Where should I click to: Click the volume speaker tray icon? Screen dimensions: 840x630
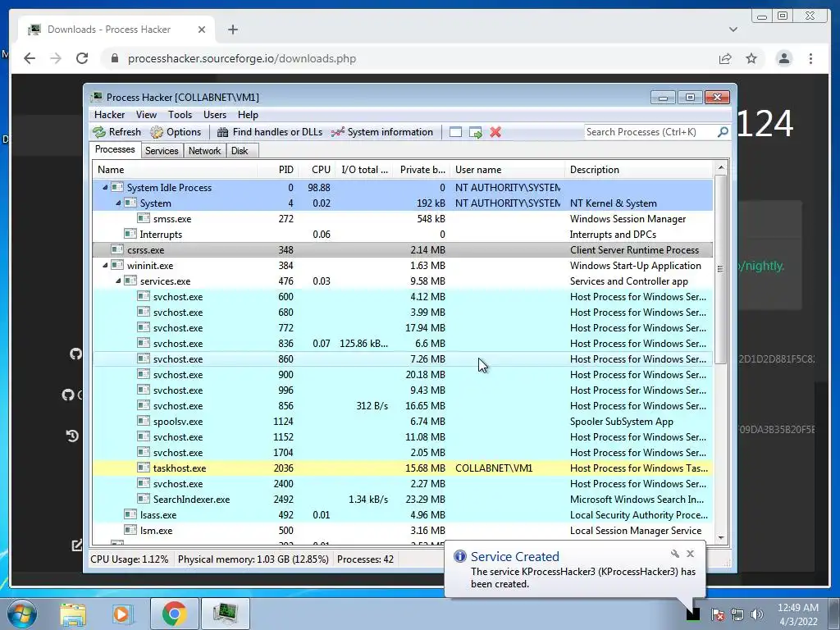[x=757, y=614]
